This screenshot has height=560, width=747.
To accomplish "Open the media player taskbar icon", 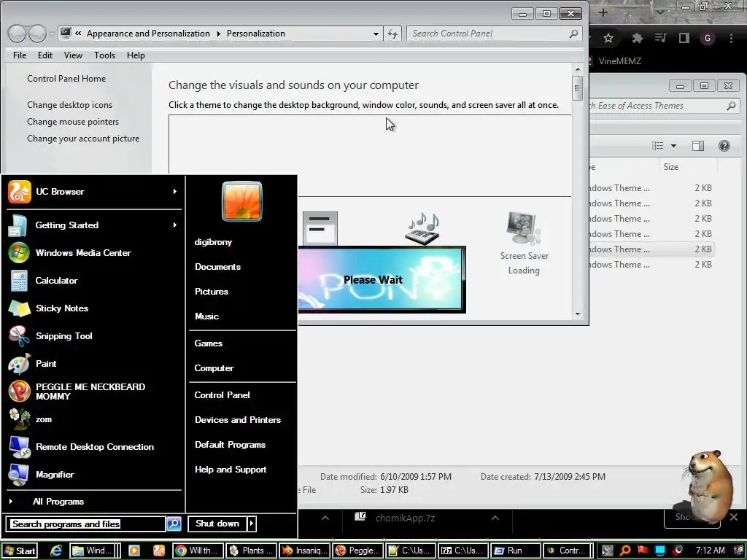I will tap(134, 551).
